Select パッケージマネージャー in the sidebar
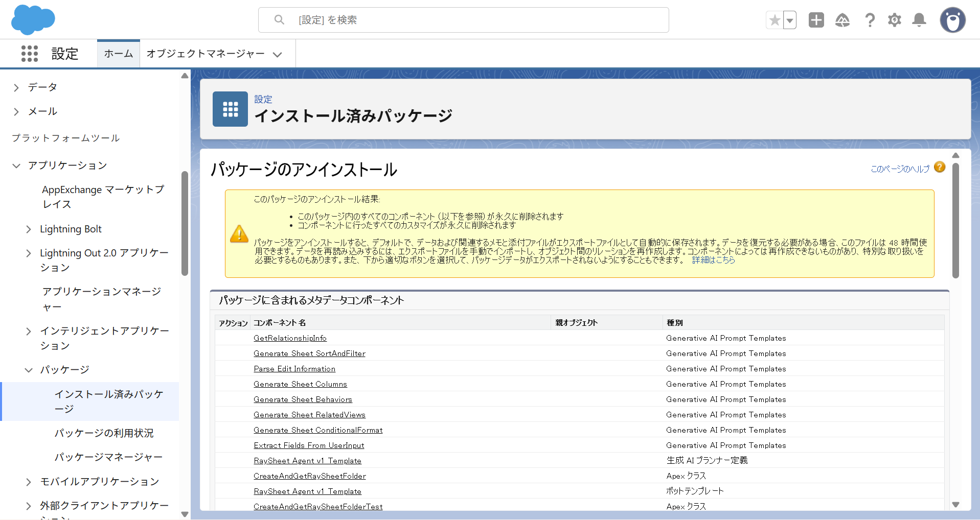 [108, 457]
